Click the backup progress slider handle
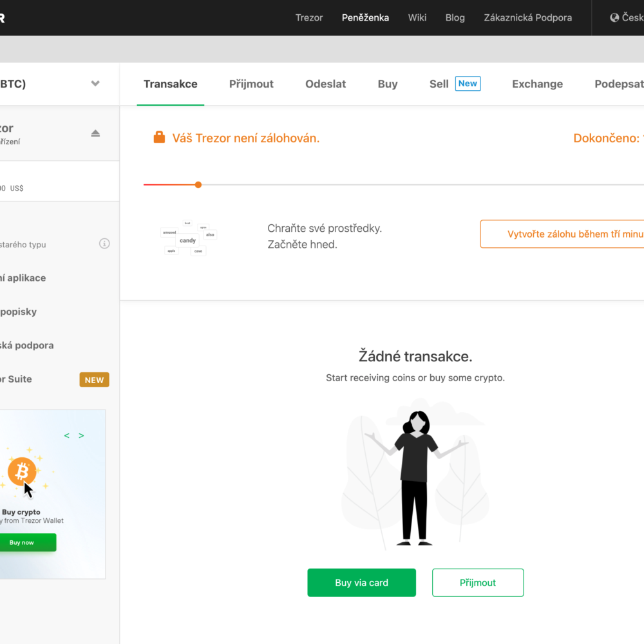 click(x=198, y=185)
